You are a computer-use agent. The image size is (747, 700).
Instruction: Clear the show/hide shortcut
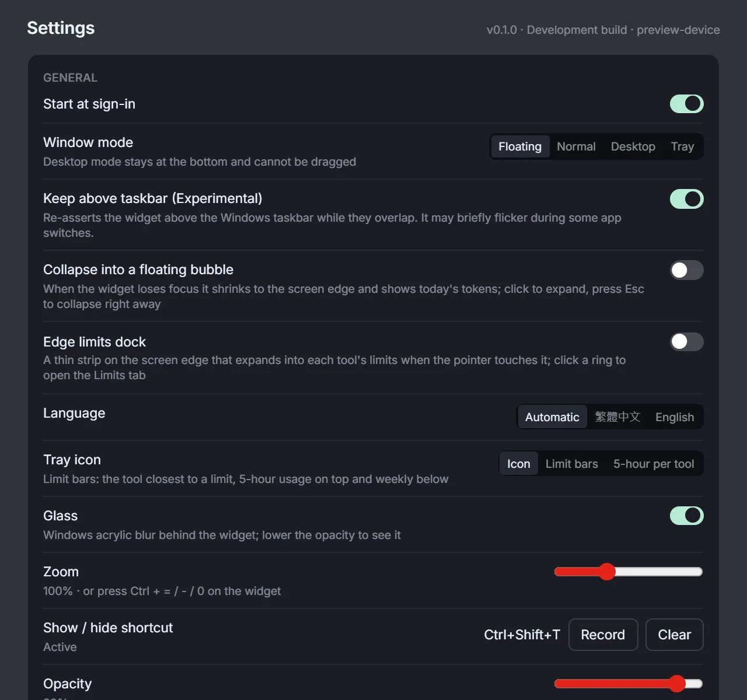click(x=675, y=635)
